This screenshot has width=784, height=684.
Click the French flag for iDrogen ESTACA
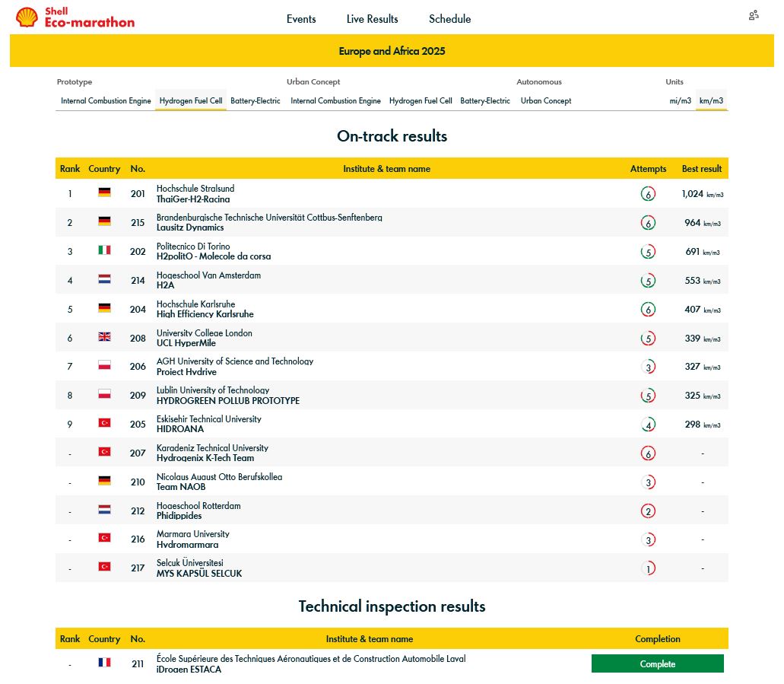[104, 663]
